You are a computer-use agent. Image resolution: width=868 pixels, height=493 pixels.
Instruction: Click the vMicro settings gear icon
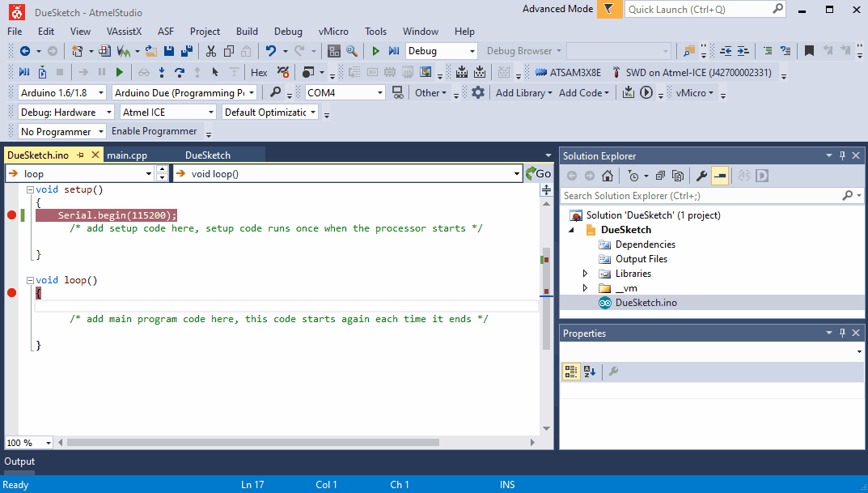pos(478,92)
